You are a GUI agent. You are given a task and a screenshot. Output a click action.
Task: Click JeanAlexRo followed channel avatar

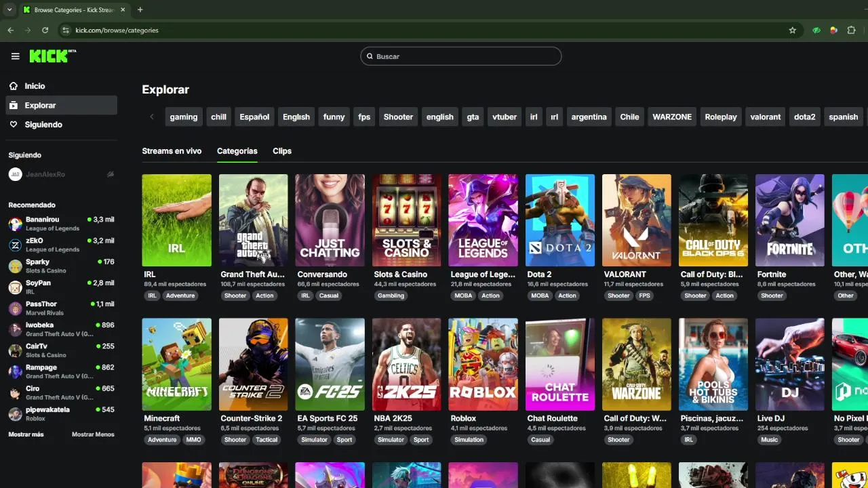coord(15,174)
